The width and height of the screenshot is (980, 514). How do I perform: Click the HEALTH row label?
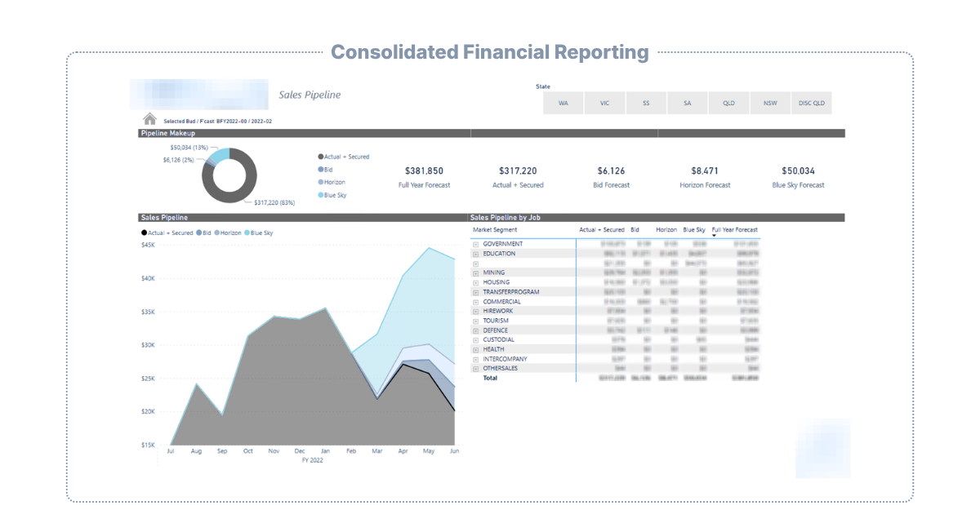tap(493, 349)
